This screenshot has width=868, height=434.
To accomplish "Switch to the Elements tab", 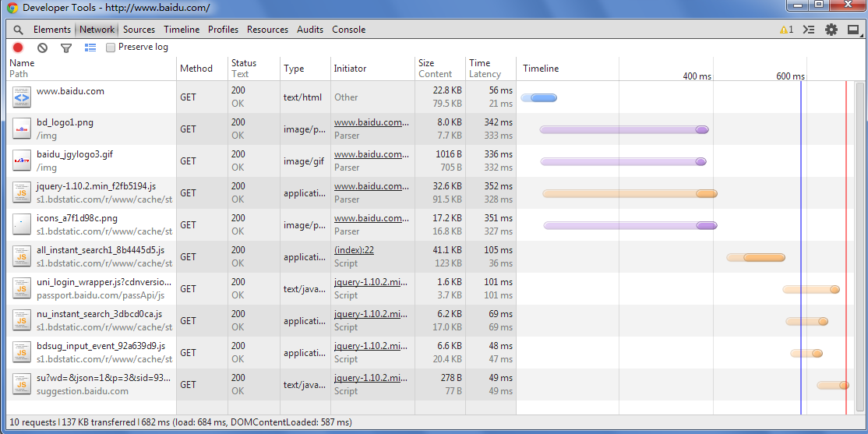I will [x=52, y=30].
